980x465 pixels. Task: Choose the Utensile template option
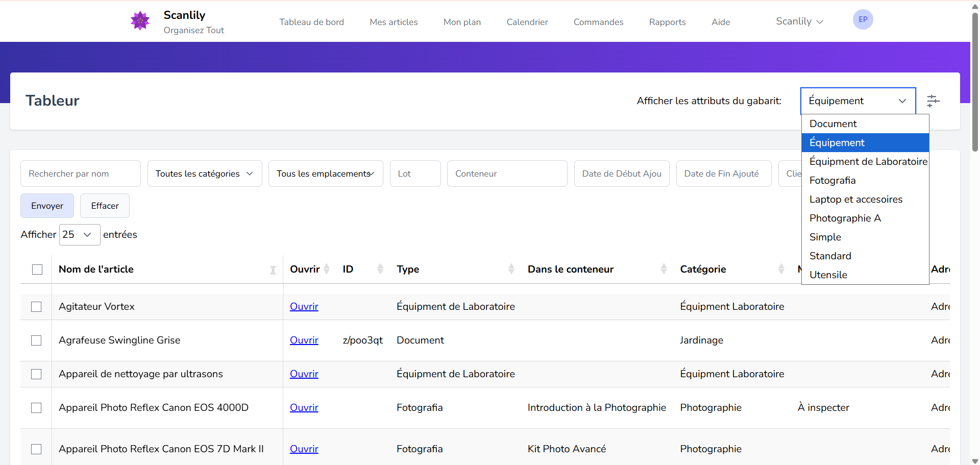coord(865,275)
